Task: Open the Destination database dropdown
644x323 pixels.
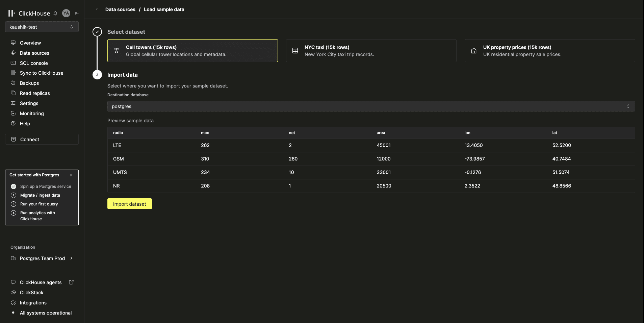Action: 371,106
